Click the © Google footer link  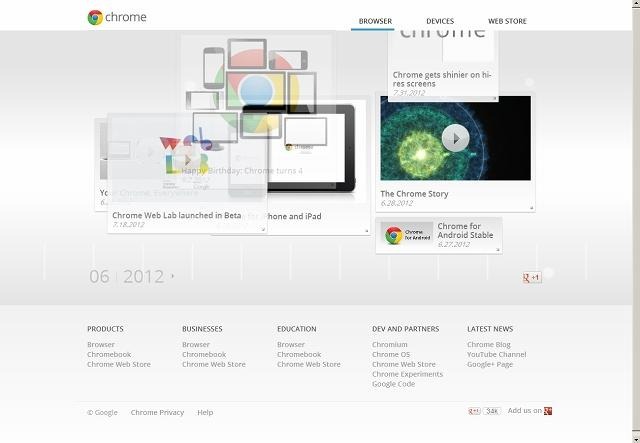(102, 412)
